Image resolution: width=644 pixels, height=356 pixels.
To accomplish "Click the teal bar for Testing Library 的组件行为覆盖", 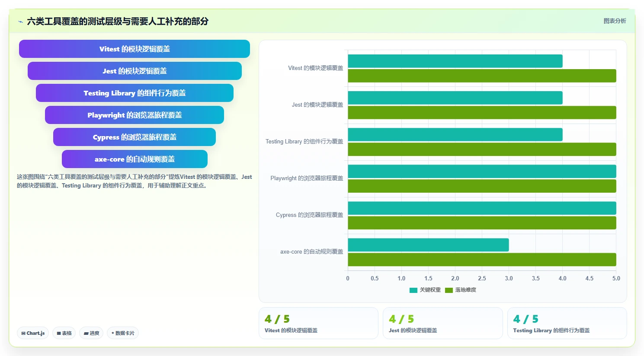I will point(455,134).
